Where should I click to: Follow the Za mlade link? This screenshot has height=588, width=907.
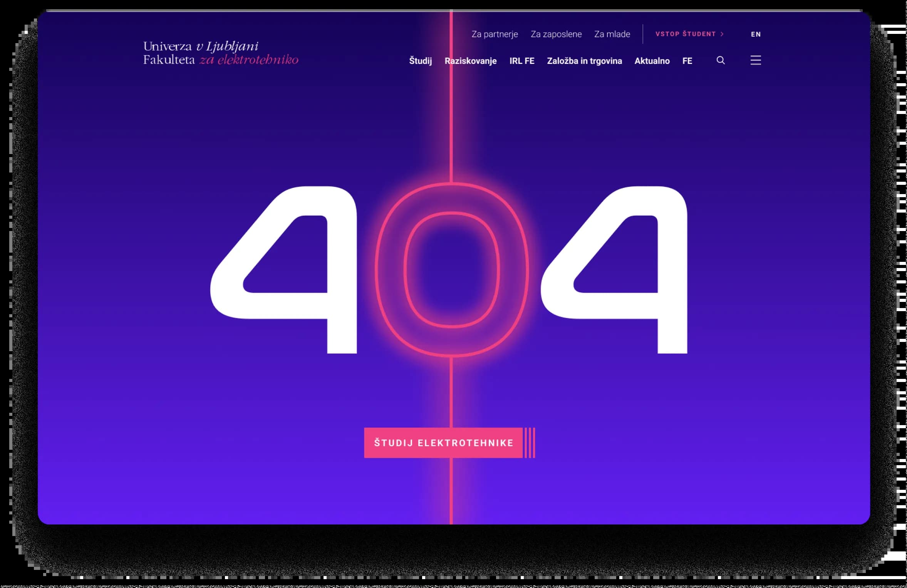pyautogui.click(x=612, y=34)
